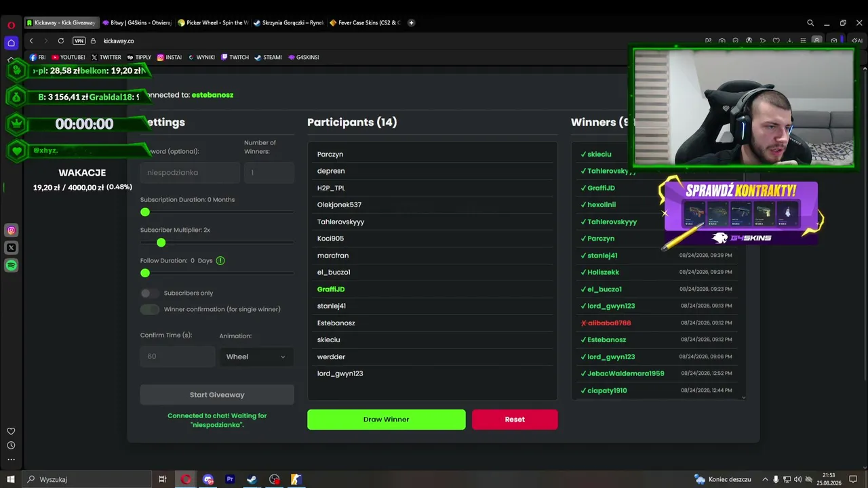
Task: Toggle the Subscribers only switch
Action: pos(149,293)
